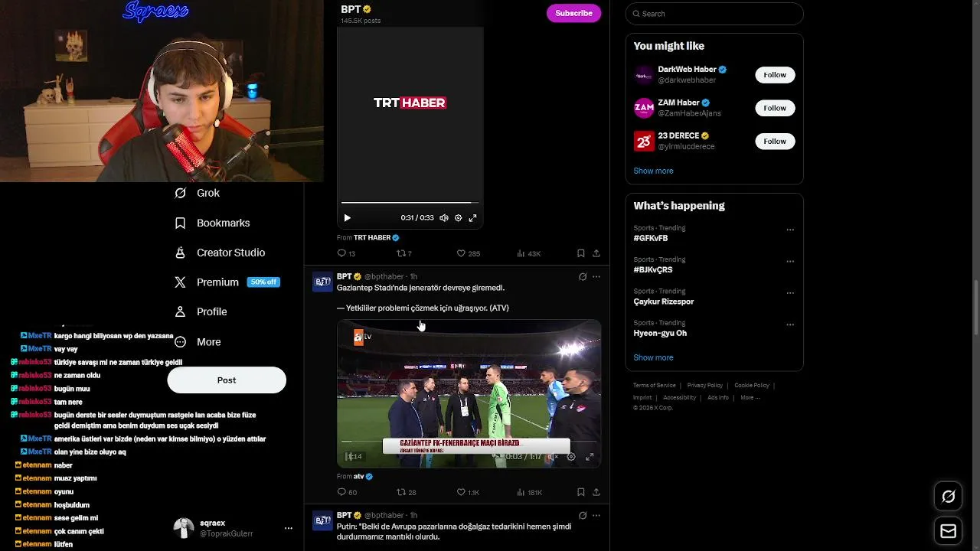This screenshot has height=551, width=980.
Task: Open more options on Gaziantep Stadı post
Action: tap(596, 276)
